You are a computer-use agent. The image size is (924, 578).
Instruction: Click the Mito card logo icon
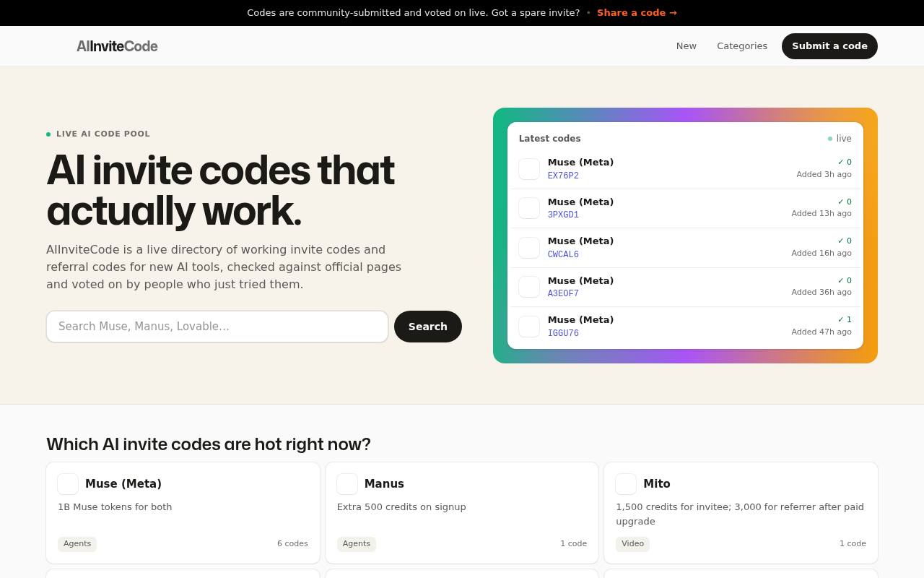626,484
